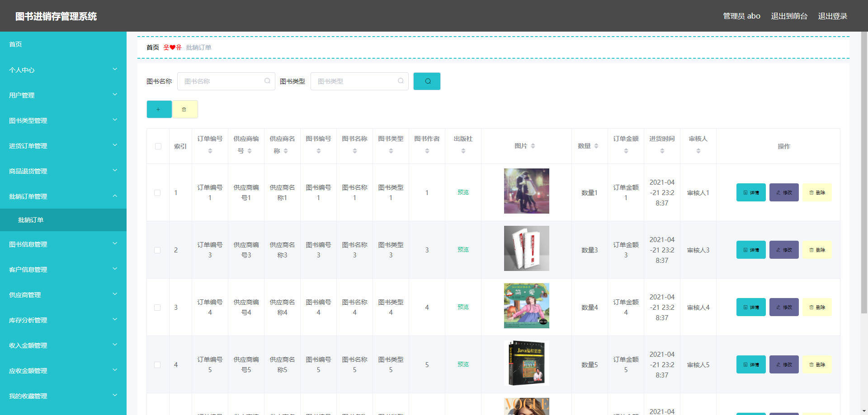This screenshot has width=868, height=415.
Task: Check the row with 订单编号3
Action: tap(157, 250)
